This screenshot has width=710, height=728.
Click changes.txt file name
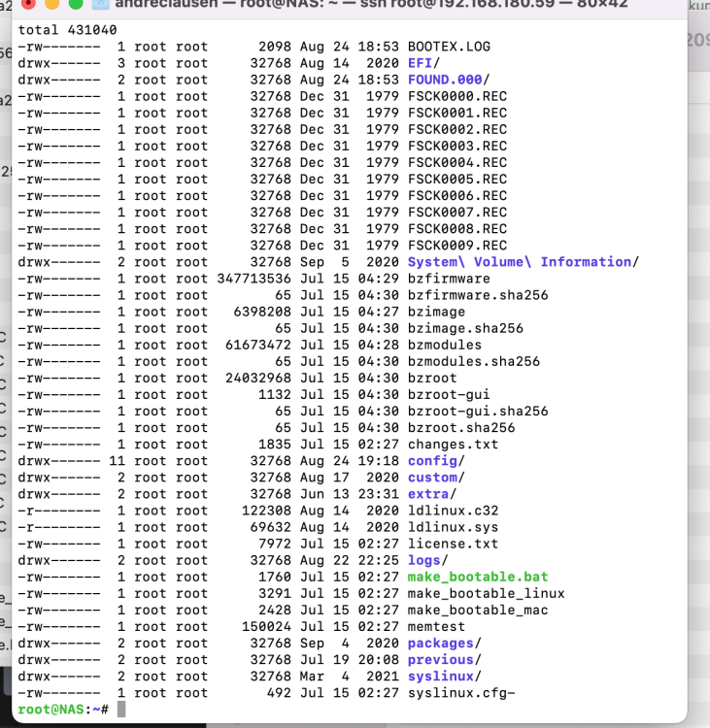click(x=453, y=445)
